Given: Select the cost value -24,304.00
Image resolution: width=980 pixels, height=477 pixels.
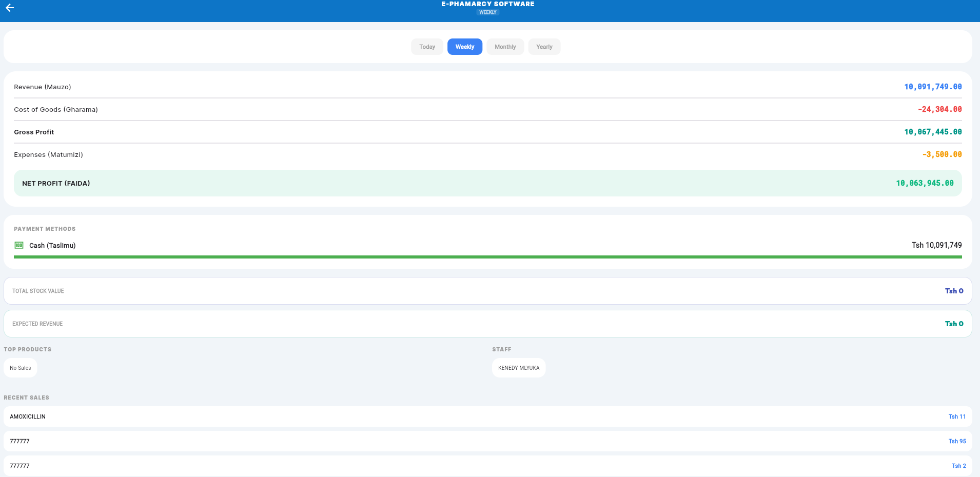Looking at the screenshot, I should [x=940, y=109].
